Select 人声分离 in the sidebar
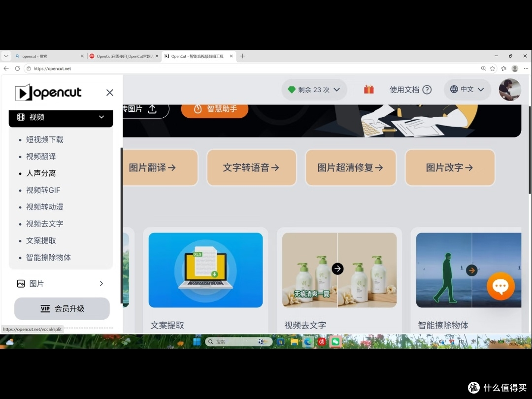 pos(41,173)
